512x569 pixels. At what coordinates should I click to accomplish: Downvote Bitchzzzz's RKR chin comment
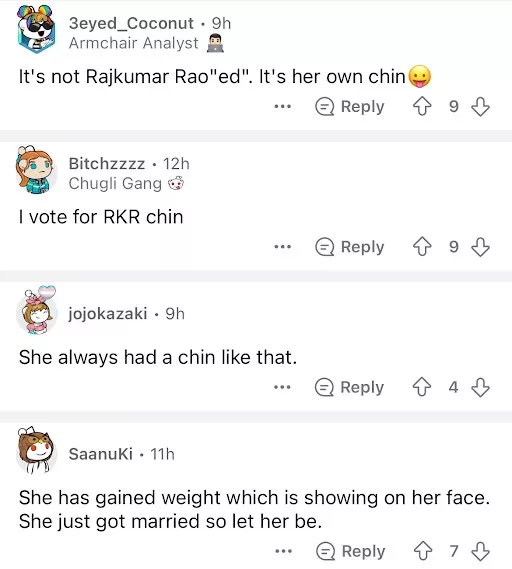coord(480,247)
